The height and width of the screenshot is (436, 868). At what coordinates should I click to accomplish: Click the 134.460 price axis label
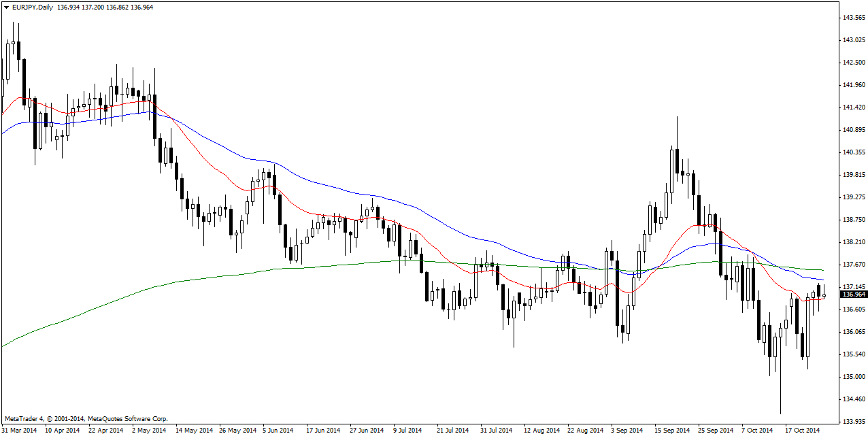(853, 399)
